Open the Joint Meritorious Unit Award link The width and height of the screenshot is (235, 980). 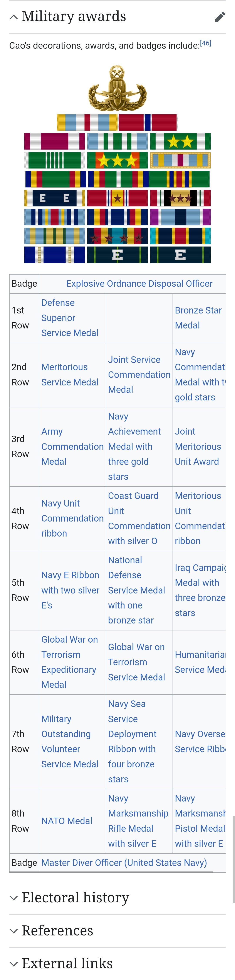click(x=198, y=447)
